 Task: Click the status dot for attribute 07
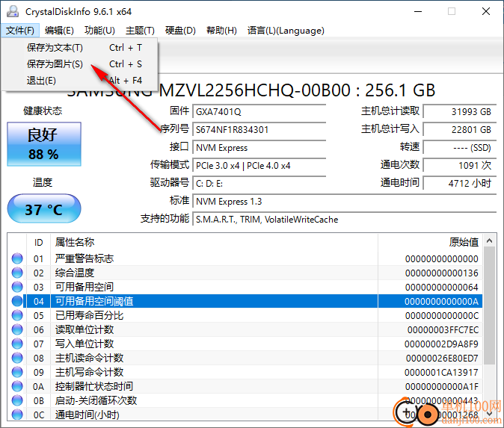click(17, 344)
